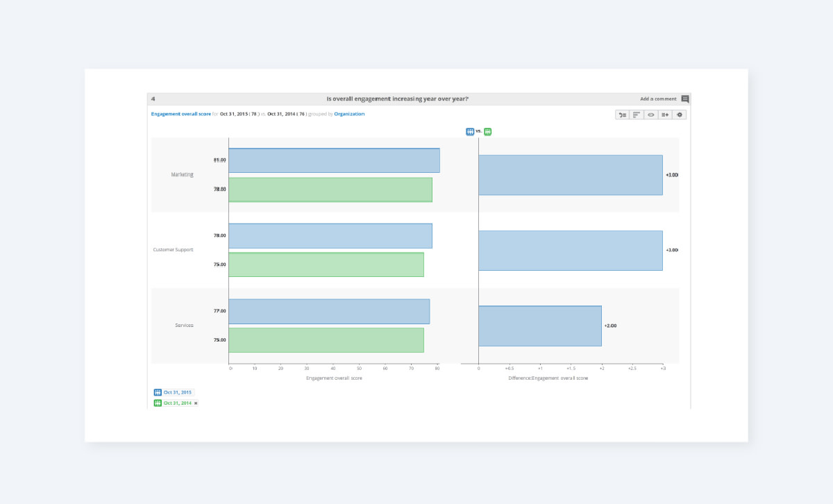Click the Customer Support +3.00 difference bar
Screen dimensions: 833x504
571,250
